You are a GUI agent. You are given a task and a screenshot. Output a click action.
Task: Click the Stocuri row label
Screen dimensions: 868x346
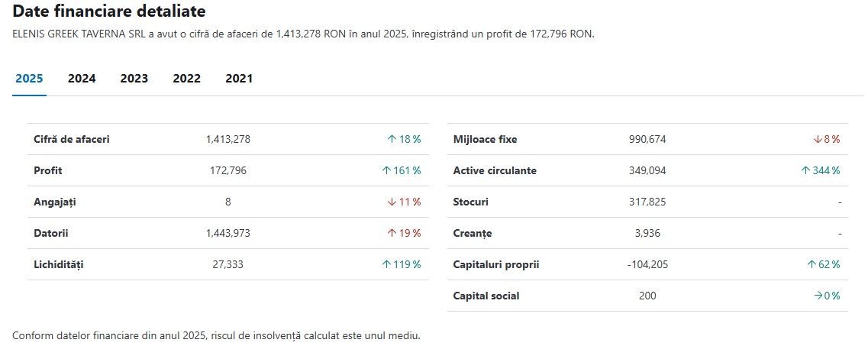tap(470, 202)
